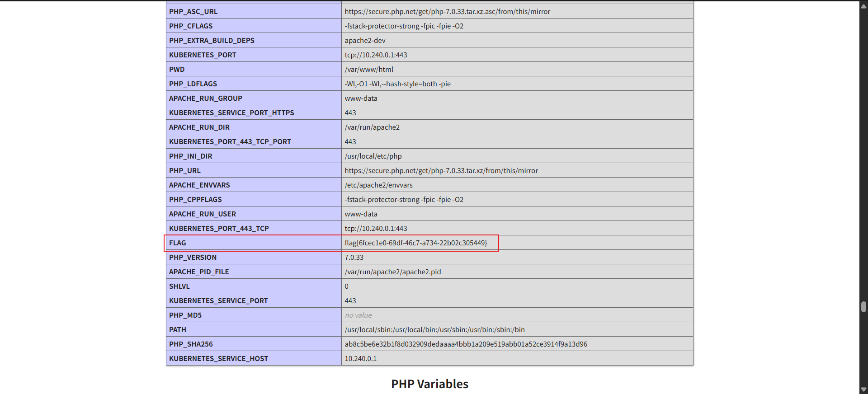The width and height of the screenshot is (868, 394).
Task: Select the KUBERNETES_SERVICE_PORT label
Action: [x=218, y=301]
